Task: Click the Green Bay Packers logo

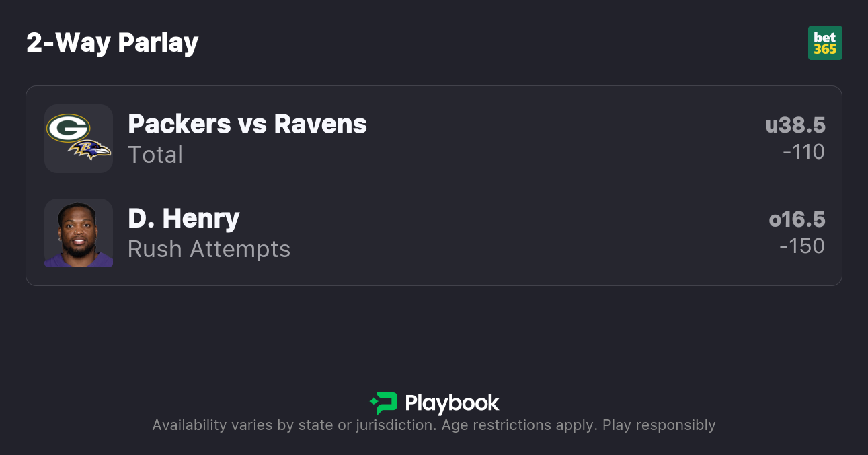Action: pyautogui.click(x=67, y=128)
